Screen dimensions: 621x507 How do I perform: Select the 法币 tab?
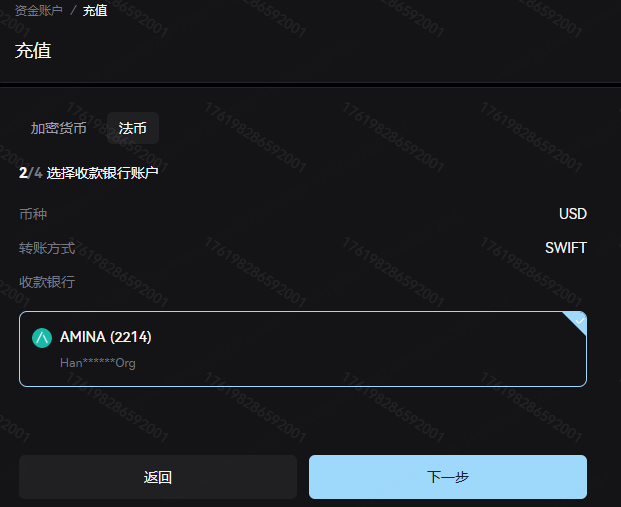coord(132,128)
